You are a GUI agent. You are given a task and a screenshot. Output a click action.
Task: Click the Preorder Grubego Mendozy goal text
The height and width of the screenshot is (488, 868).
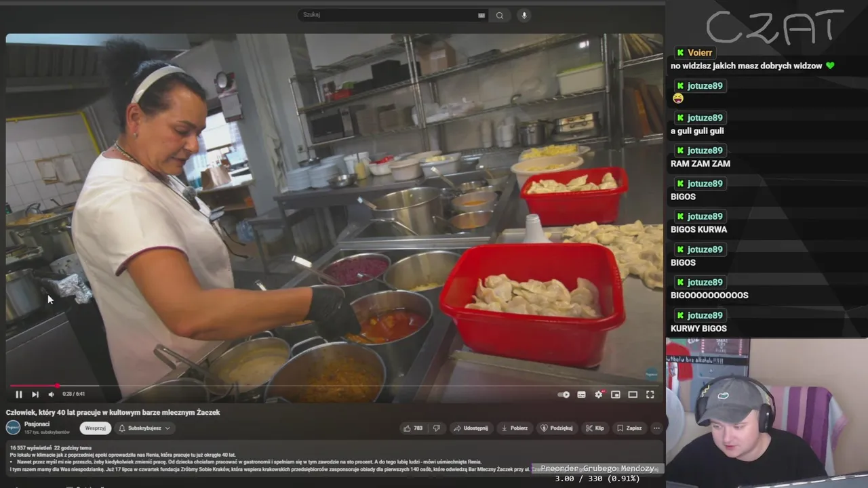tap(597, 468)
